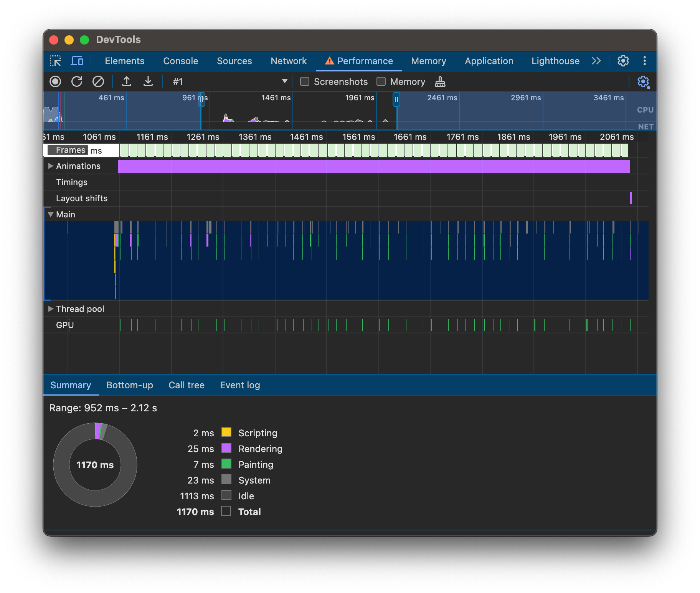Open the capture settings gear icon
700x593 pixels.
pos(643,81)
